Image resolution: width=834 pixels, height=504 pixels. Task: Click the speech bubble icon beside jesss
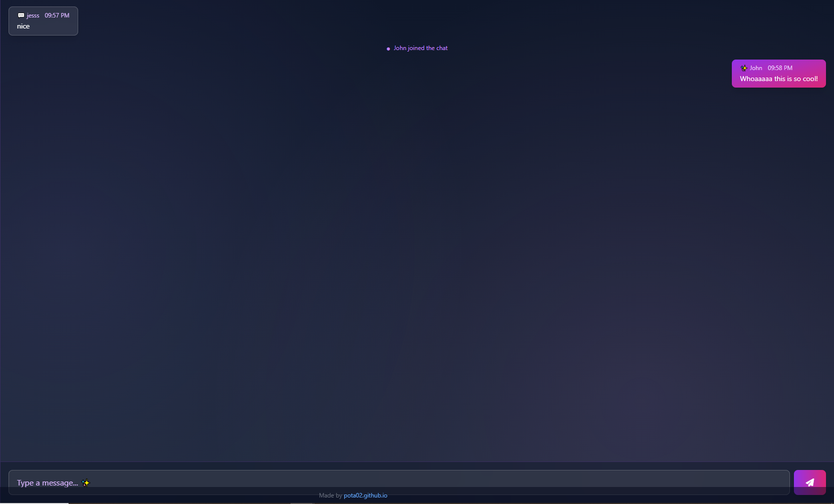(x=21, y=16)
